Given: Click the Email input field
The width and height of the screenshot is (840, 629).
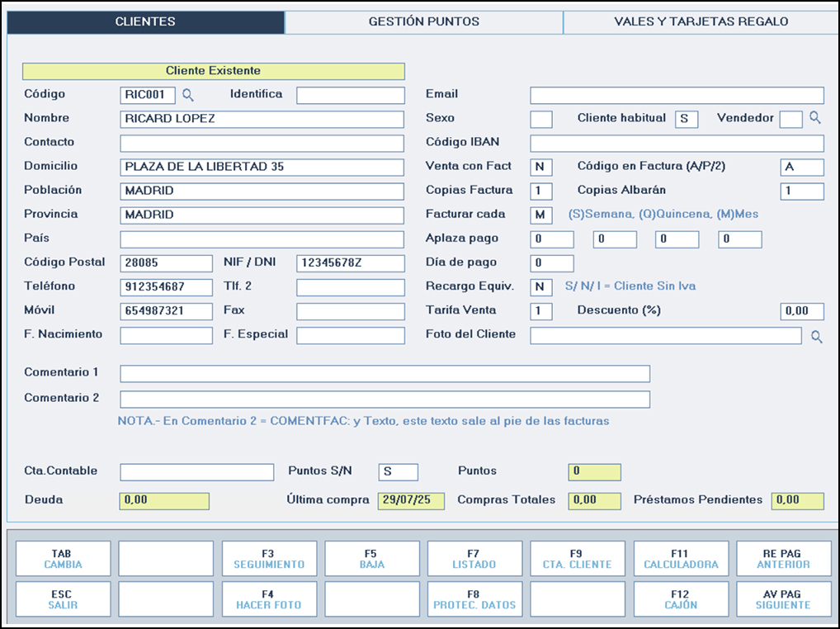Looking at the screenshot, I should pos(677,95).
